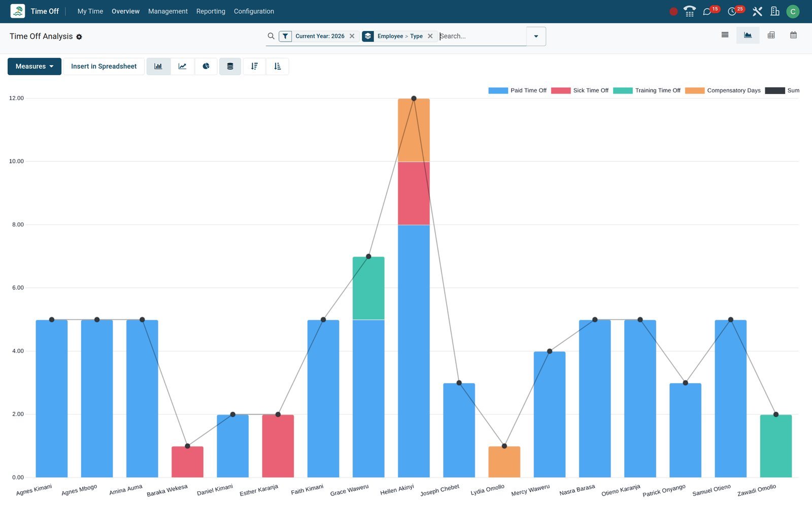Toggle Training Time Off legend swatch
Viewport: 812px width, 508px height.
coord(623,90)
